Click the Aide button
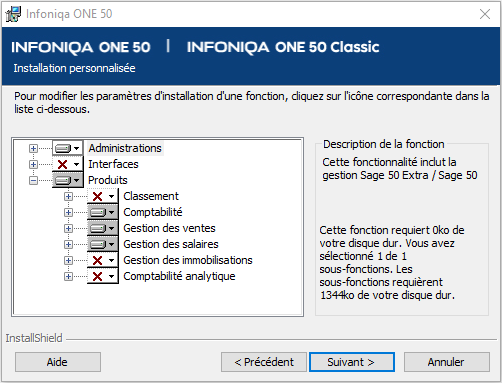Screen dimensions: 502x383 pos(58,362)
